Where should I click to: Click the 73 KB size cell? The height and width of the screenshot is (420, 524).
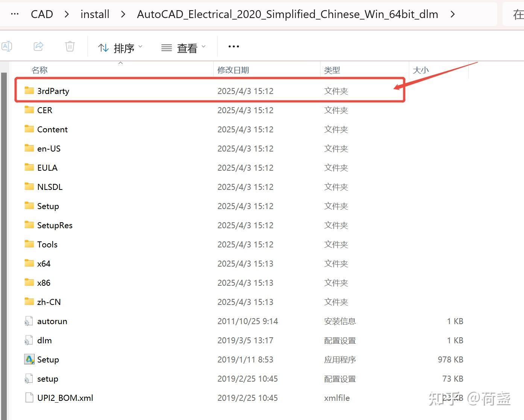(x=453, y=379)
